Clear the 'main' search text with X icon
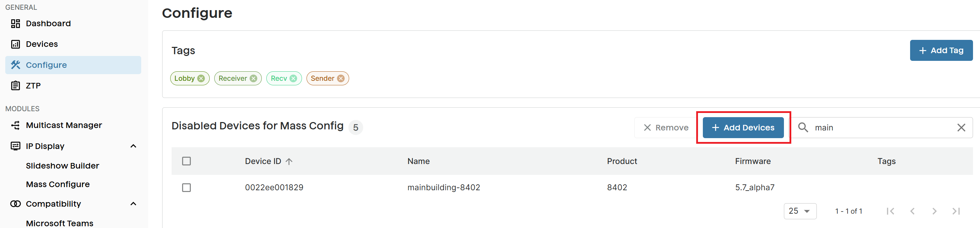 [961, 128]
